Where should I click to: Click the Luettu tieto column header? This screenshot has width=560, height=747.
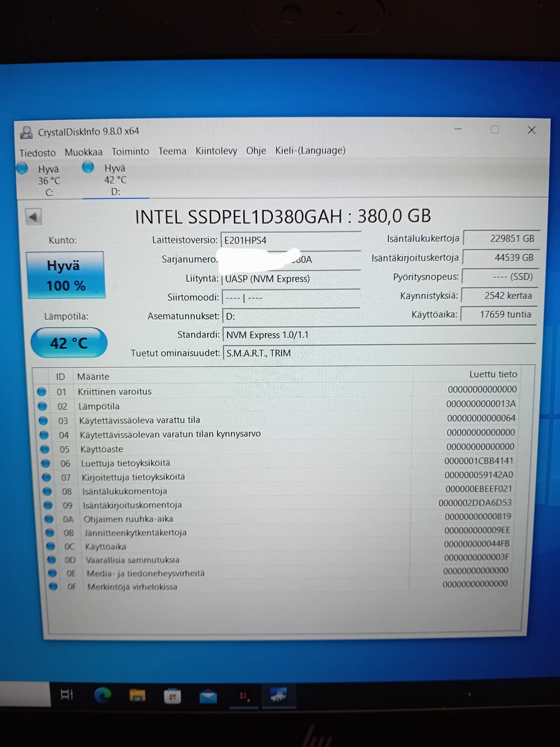[493, 374]
